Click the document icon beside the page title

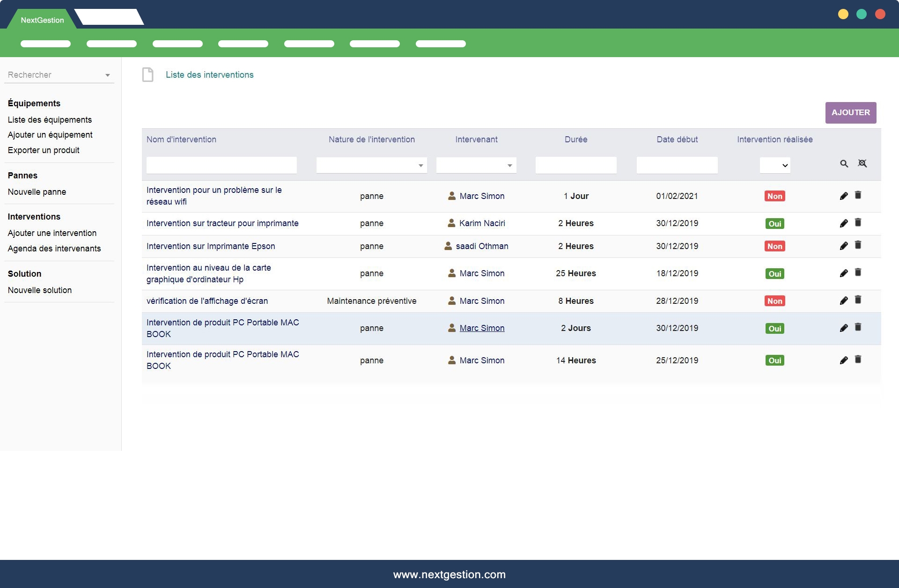[x=148, y=75]
